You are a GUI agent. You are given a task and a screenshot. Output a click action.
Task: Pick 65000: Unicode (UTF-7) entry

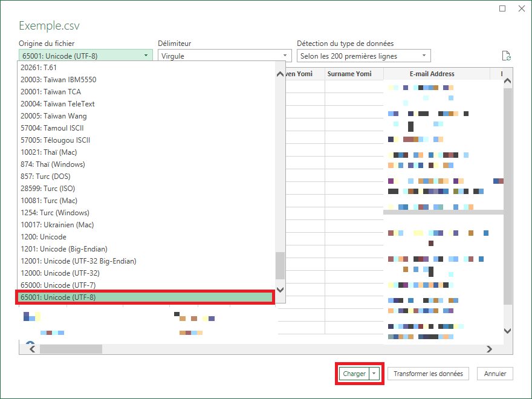58,285
